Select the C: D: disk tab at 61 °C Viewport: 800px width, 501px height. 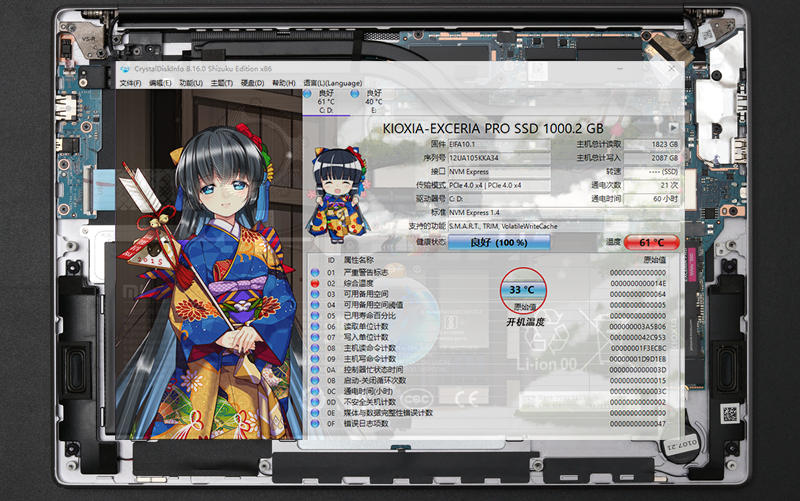(x=326, y=101)
